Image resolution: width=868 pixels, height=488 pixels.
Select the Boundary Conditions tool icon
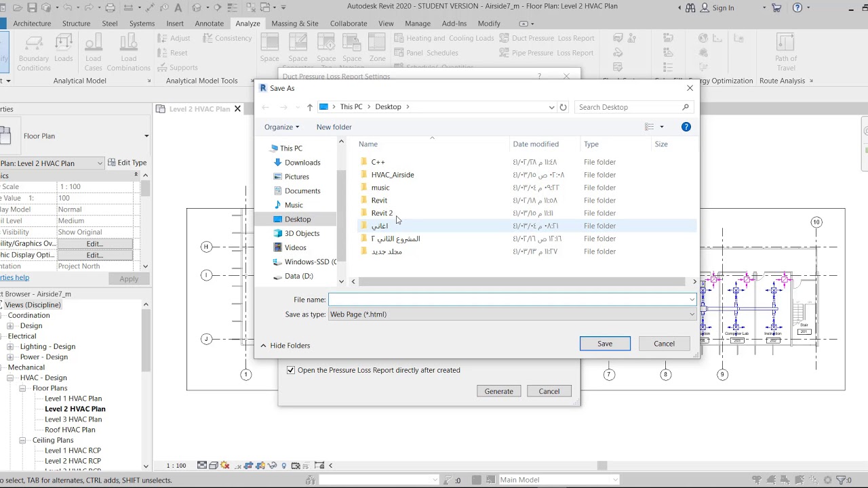pyautogui.click(x=33, y=43)
